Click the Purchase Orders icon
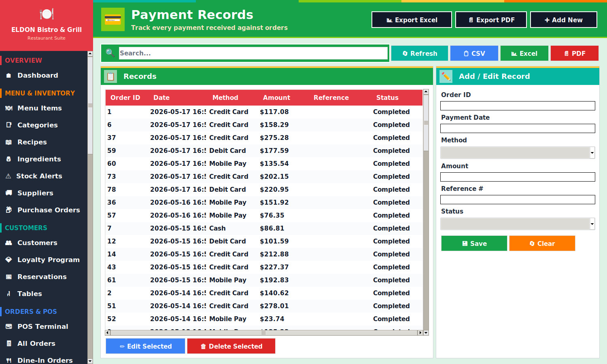 (x=8, y=210)
